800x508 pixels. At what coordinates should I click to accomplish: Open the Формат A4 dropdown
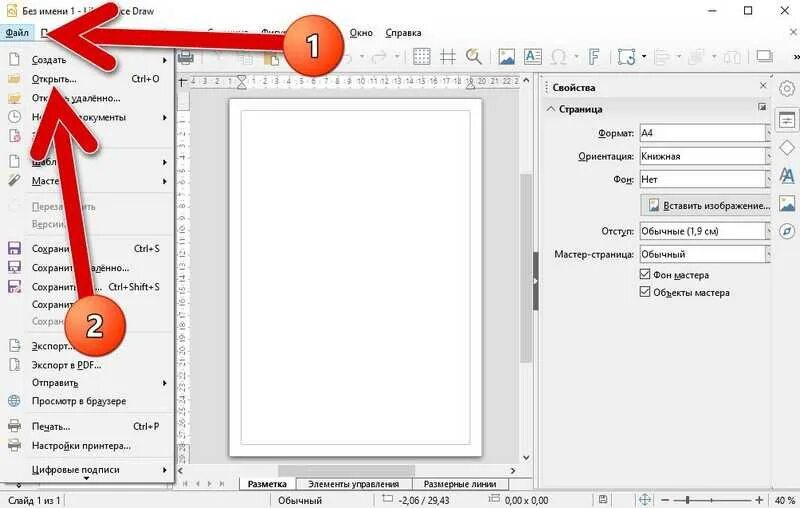[705, 133]
